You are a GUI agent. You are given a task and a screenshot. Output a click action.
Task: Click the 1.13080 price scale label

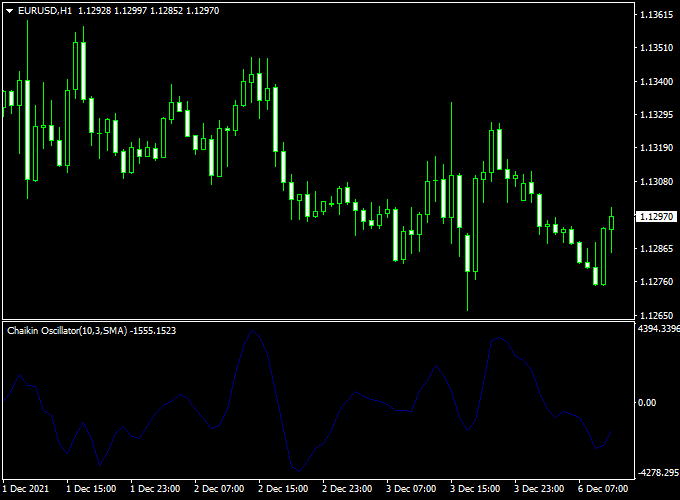[657, 182]
